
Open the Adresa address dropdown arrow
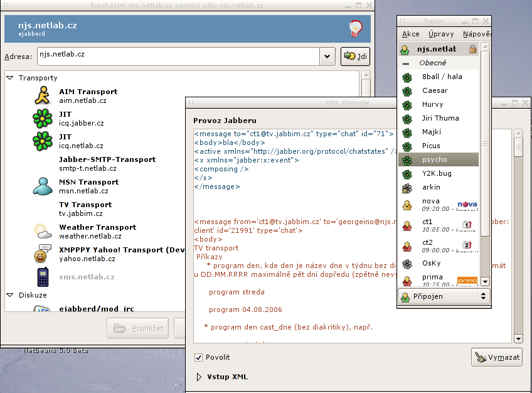click(x=327, y=57)
